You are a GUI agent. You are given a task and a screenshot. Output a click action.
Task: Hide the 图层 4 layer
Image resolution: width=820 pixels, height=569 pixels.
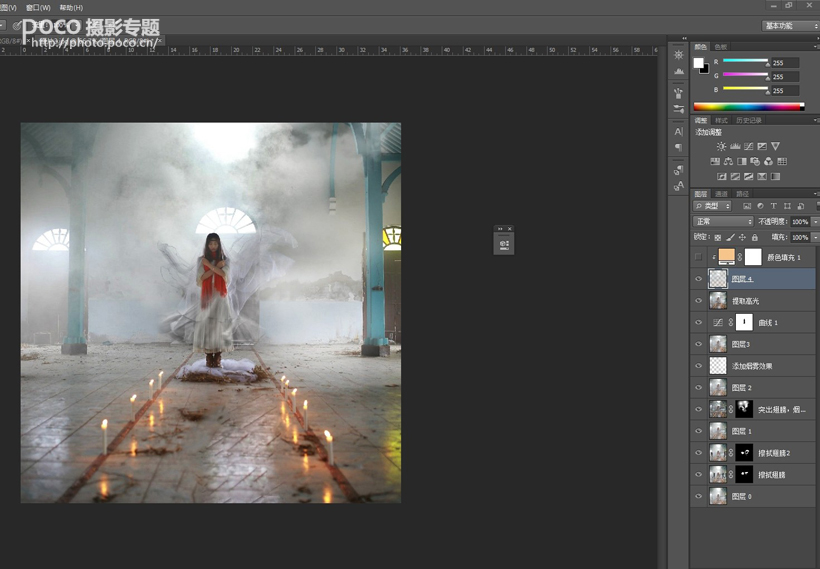(x=698, y=279)
